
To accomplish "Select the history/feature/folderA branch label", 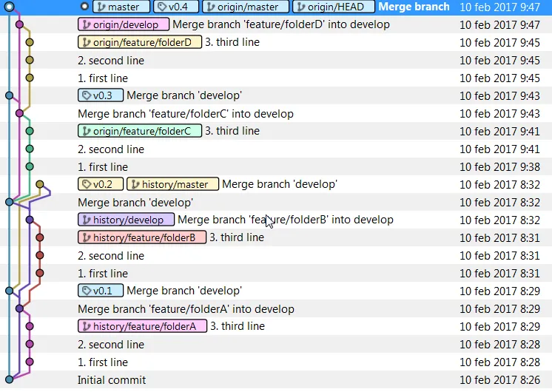I will (x=142, y=326).
